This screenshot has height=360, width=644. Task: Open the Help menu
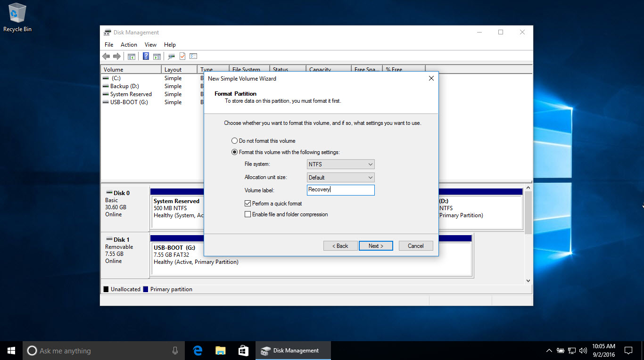pyautogui.click(x=170, y=45)
